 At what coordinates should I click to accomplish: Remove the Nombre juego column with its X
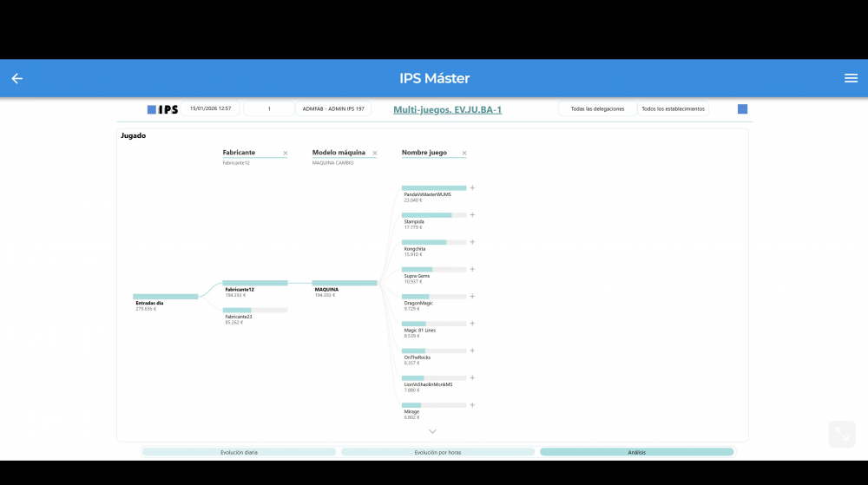(464, 154)
